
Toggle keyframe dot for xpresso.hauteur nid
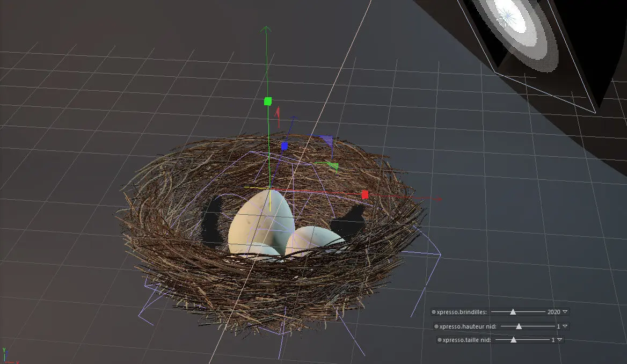click(436, 326)
